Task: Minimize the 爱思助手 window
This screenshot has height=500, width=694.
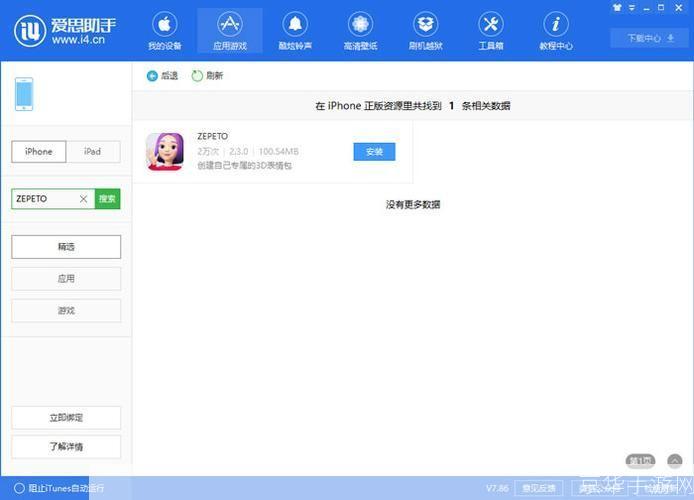Action: (x=647, y=8)
